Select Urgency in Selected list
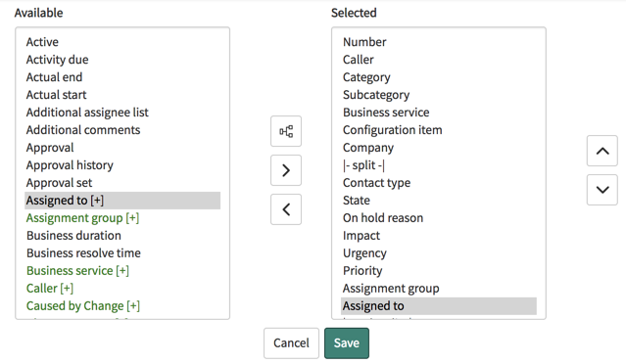Image resolution: width=626 pixels, height=364 pixels. click(439, 252)
